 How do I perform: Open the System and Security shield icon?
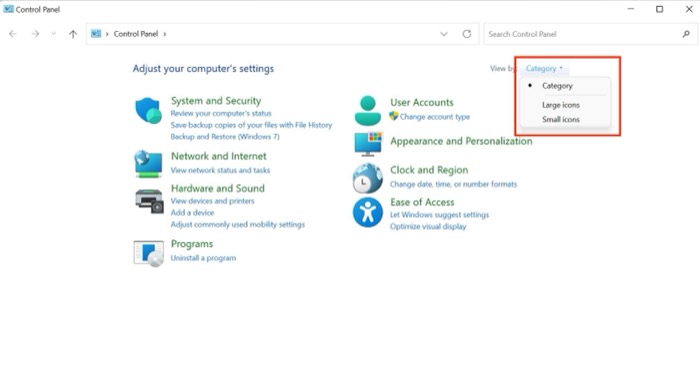point(148,110)
